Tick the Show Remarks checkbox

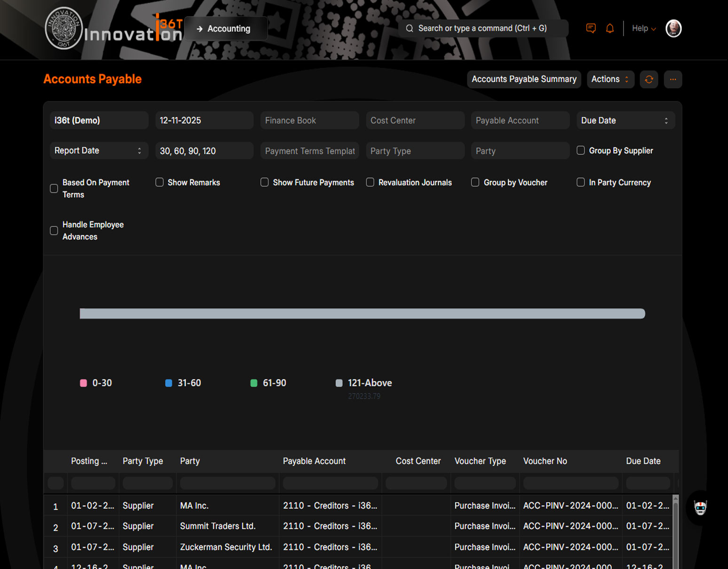(159, 182)
